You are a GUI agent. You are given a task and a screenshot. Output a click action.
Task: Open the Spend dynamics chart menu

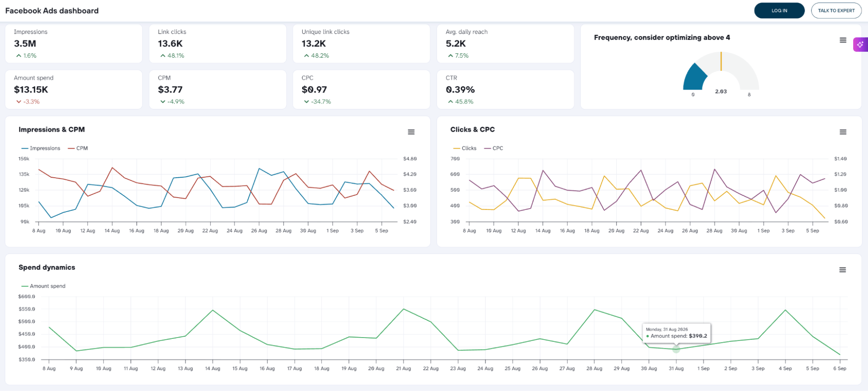pyautogui.click(x=842, y=270)
